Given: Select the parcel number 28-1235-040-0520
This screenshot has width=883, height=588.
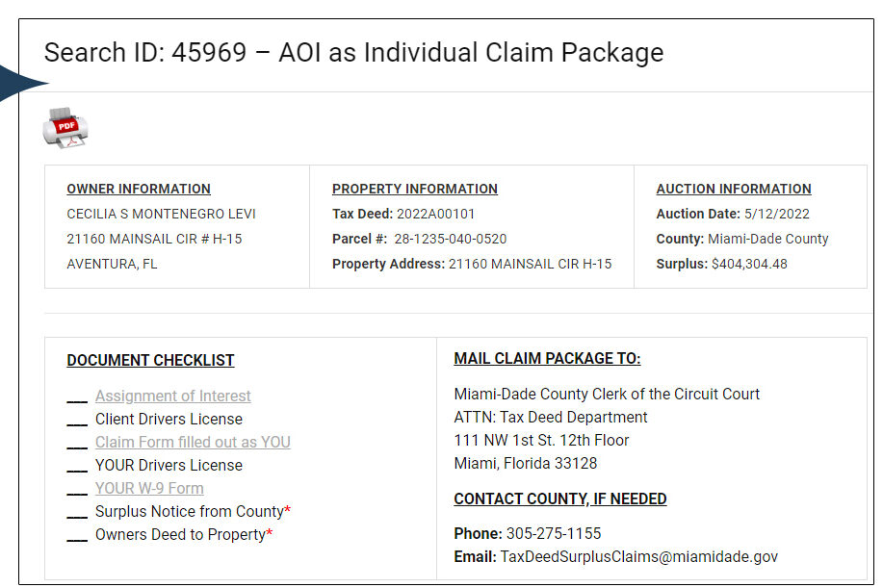Looking at the screenshot, I should (450, 239).
